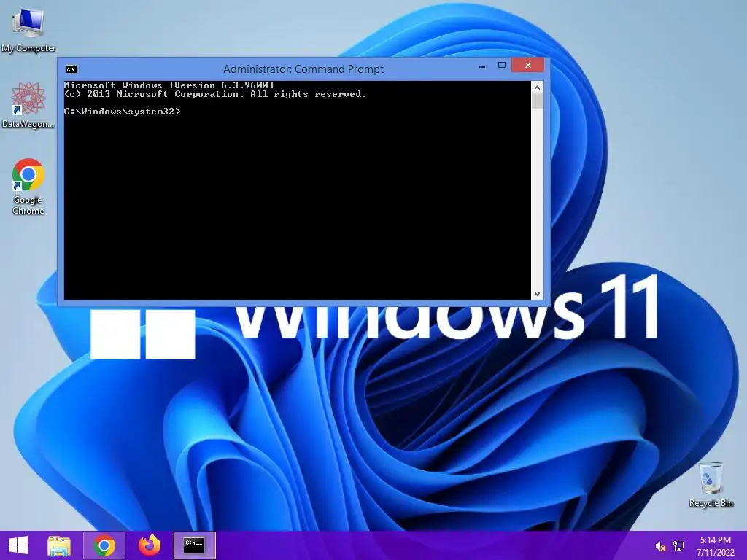Screen dimensions: 747x560
Task: Open the Recycle Bin on the desktop
Action: (x=711, y=484)
